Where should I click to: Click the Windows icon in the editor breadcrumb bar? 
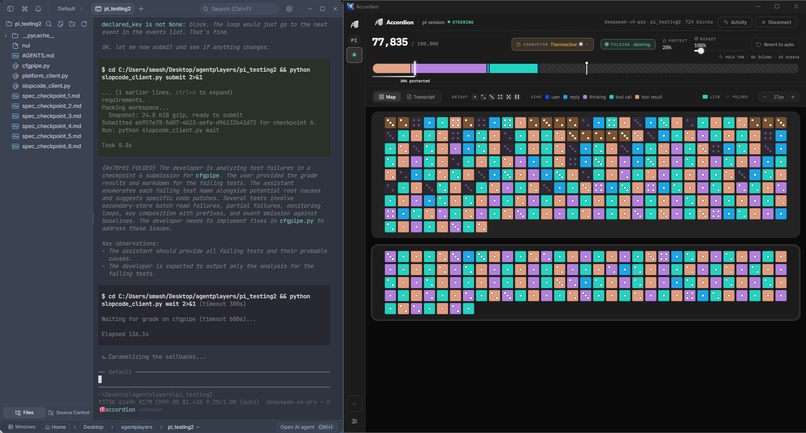coord(11,427)
